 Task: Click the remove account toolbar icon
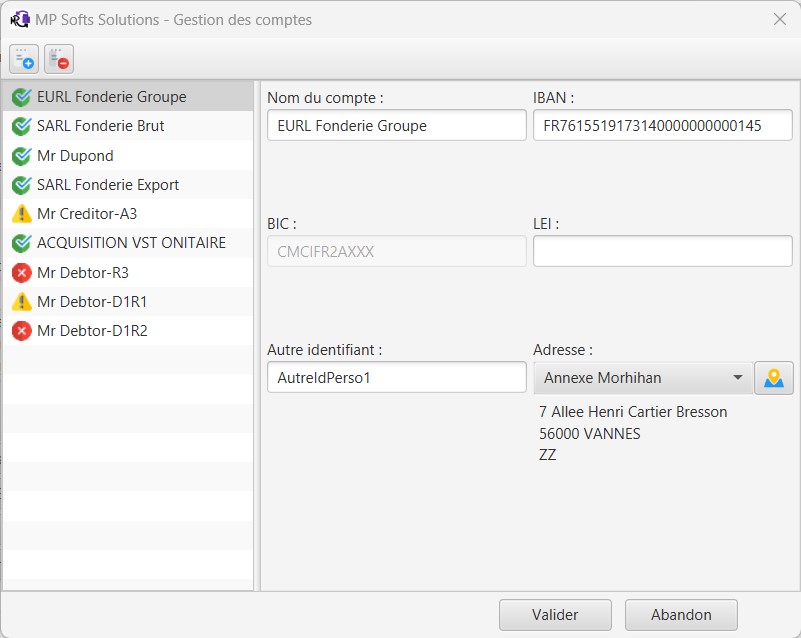click(59, 59)
